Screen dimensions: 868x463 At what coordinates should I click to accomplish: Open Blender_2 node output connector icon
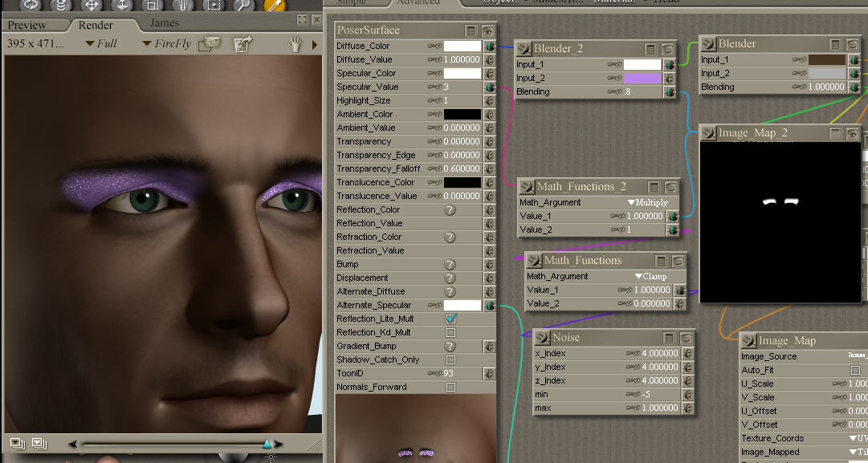coord(524,49)
